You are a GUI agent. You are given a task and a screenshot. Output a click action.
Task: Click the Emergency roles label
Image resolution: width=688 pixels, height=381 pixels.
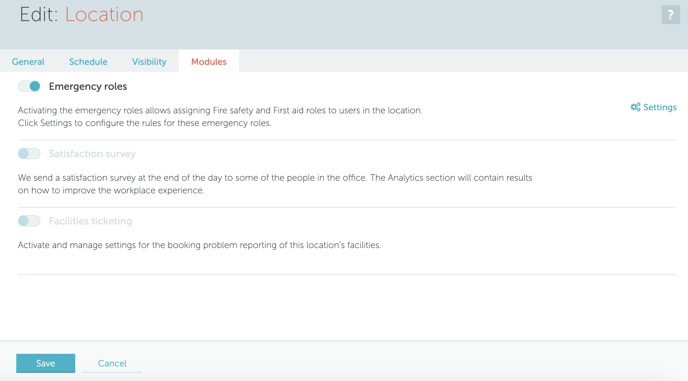click(88, 86)
